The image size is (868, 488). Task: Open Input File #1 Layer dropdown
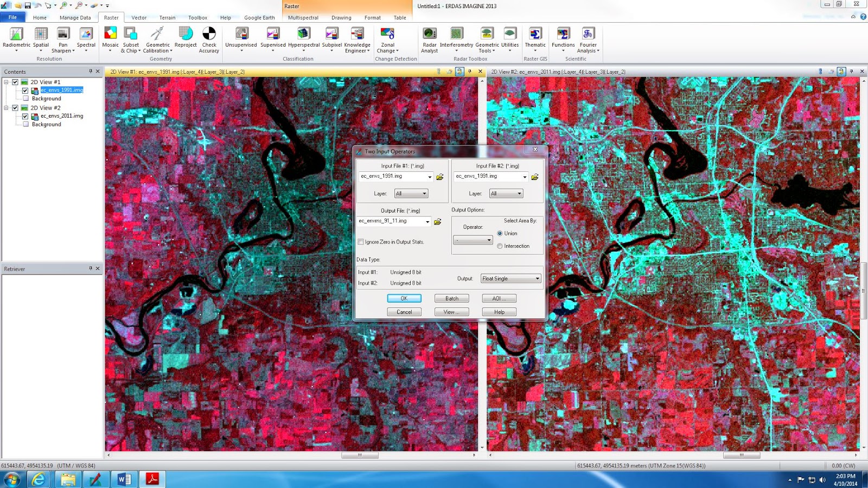(411, 194)
